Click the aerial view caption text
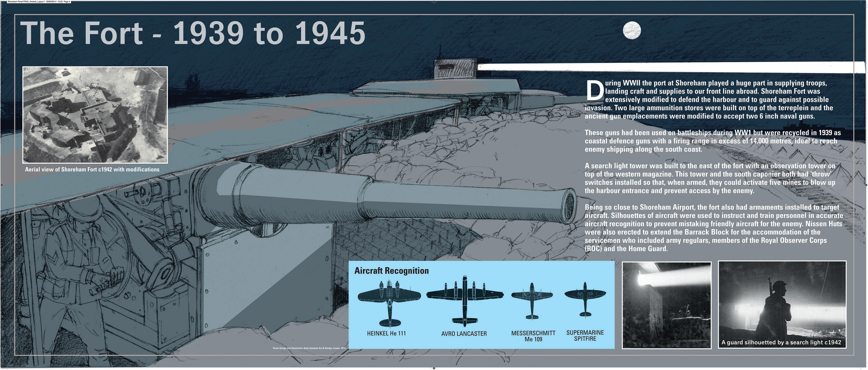The width and height of the screenshot is (868, 370). click(x=92, y=170)
